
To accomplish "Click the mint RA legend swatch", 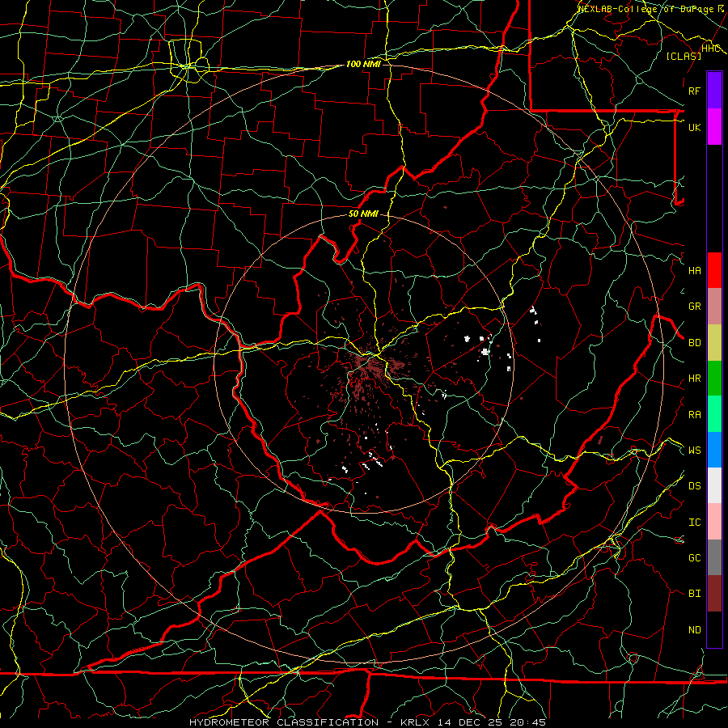I will [714, 414].
